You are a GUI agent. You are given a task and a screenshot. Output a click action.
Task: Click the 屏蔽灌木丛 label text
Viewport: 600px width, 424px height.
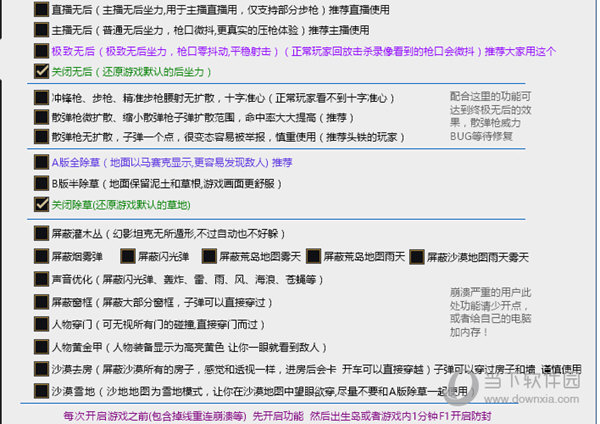[x=168, y=233]
